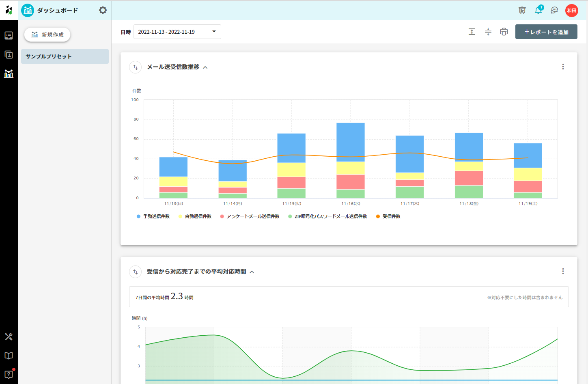This screenshot has height=384, width=588.
Task: Click the ＋レポートを追加 button
Action: [x=546, y=32]
